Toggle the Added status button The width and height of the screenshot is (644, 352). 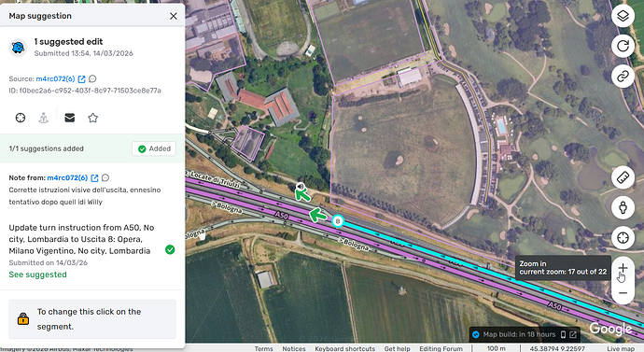tap(154, 148)
